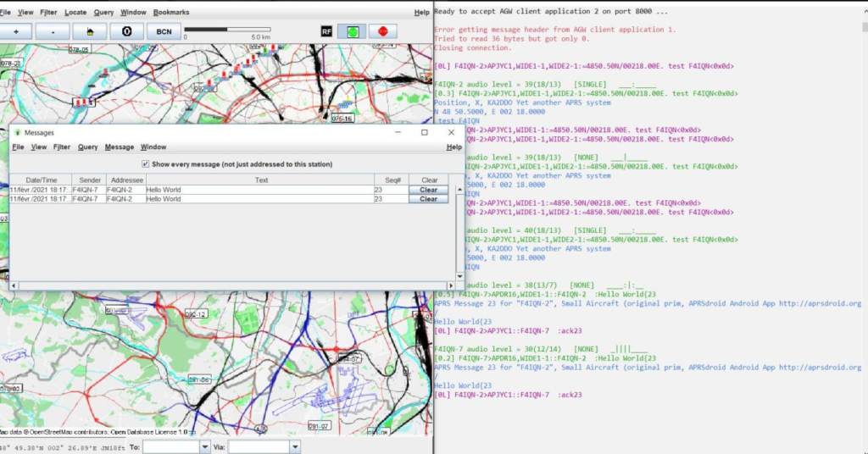Open the Locate menu
The height and width of the screenshot is (454, 868).
(x=75, y=13)
